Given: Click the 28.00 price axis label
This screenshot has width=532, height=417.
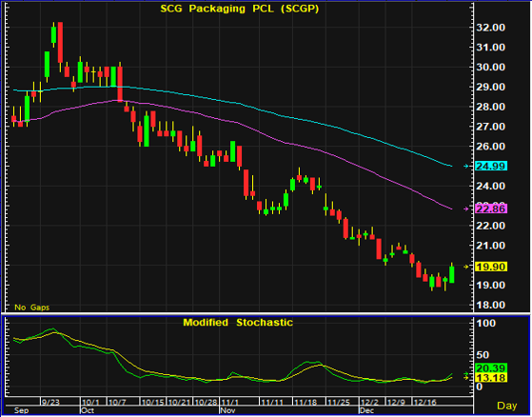Looking at the screenshot, I should coord(490,107).
